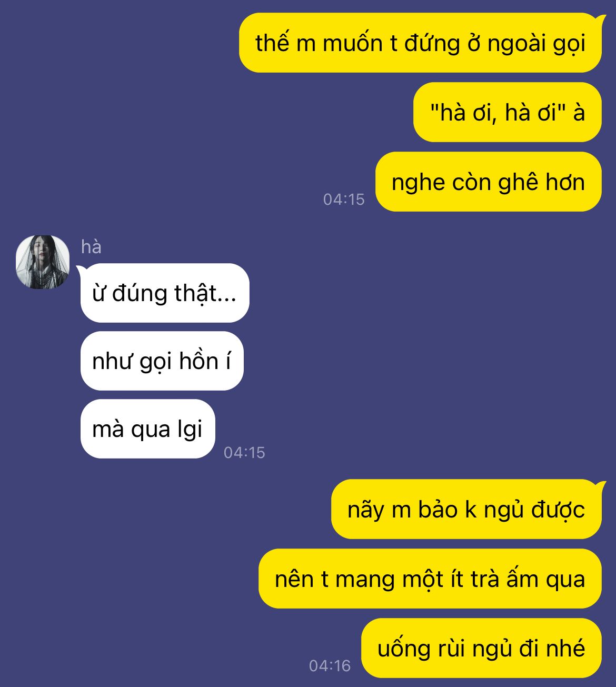Select the white bubble "ừ đúng thật..."
This screenshot has height=687, width=616.
[x=165, y=293]
